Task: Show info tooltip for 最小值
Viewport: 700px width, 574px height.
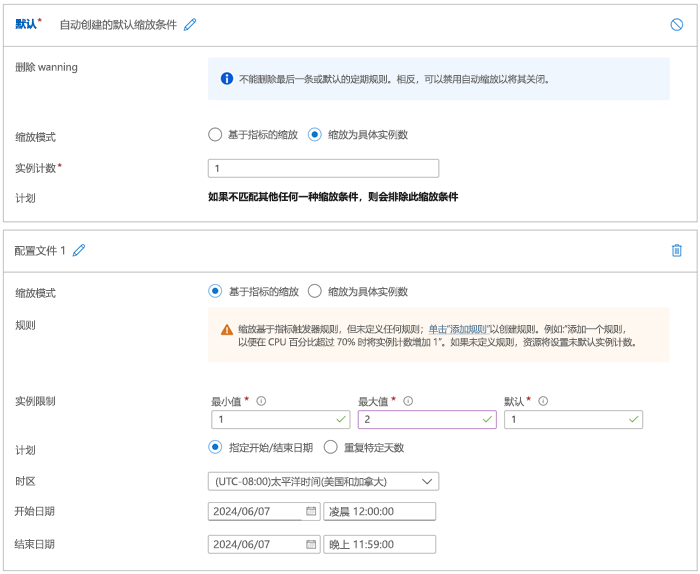Action: point(261,401)
